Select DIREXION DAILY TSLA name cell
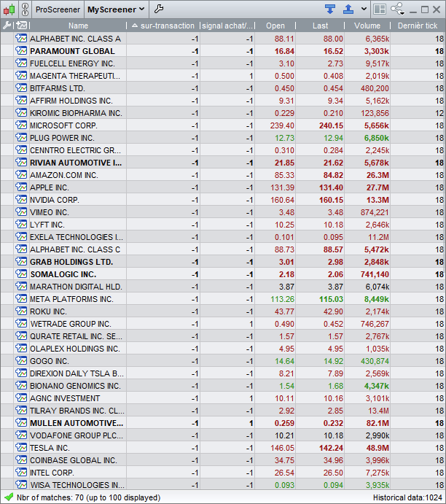446x504 pixels. (77, 373)
